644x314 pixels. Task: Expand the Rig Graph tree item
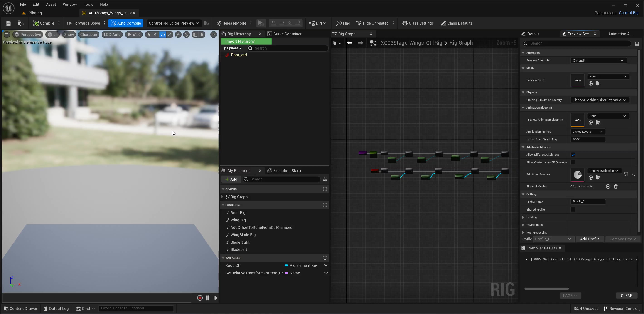222,197
